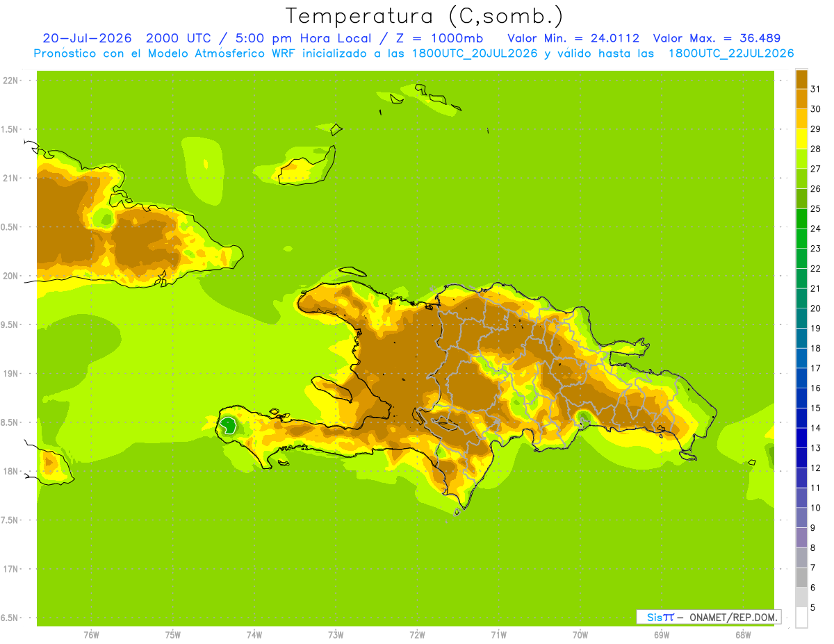Click the 69W longitude label
This screenshot has width=834, height=644.
[x=662, y=634]
